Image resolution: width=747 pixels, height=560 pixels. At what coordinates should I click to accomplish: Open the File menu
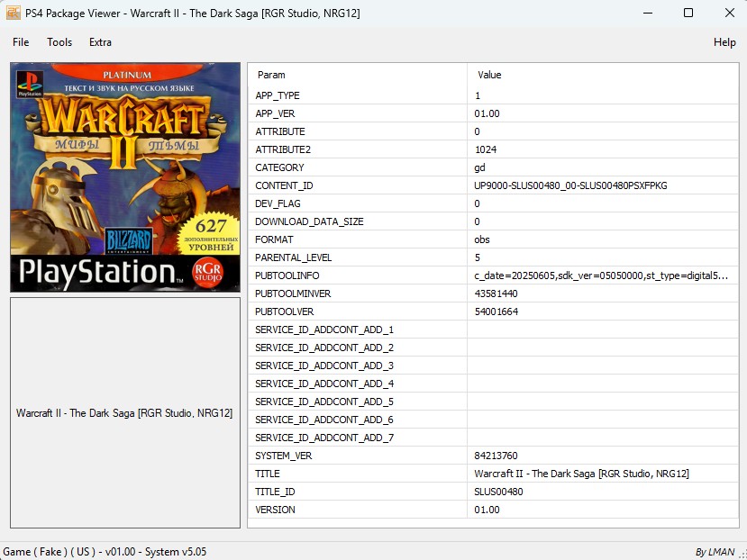coord(21,42)
